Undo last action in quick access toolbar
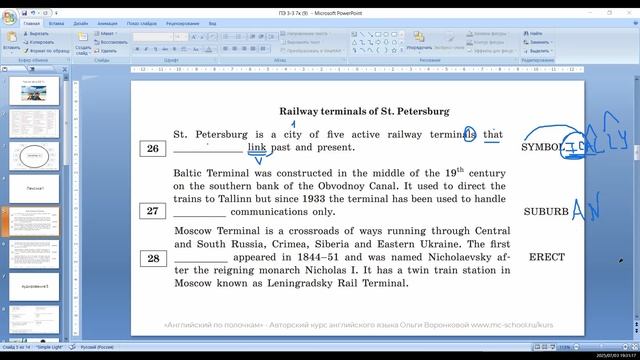Image resolution: width=640 pixels, height=360 pixels. (33, 13)
